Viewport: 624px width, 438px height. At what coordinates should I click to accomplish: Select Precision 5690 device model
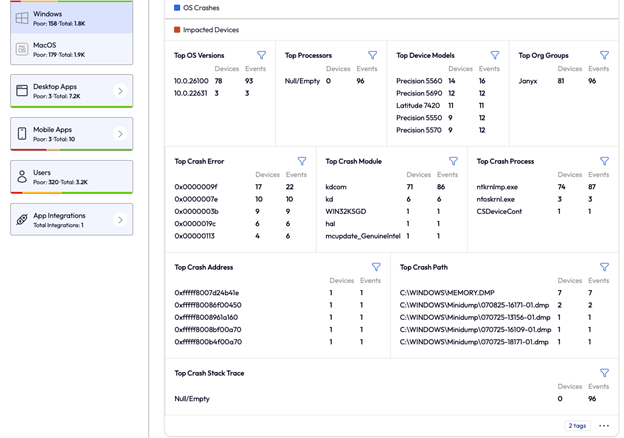click(419, 93)
